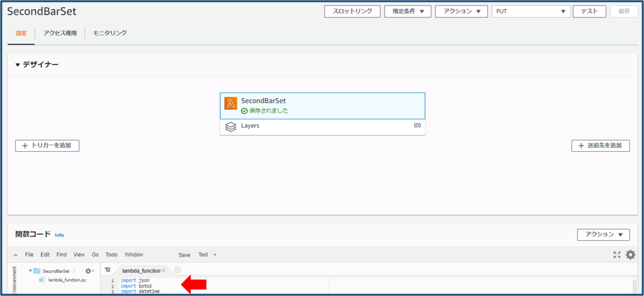Open the Edit menu
This screenshot has height=296, width=644.
point(45,255)
